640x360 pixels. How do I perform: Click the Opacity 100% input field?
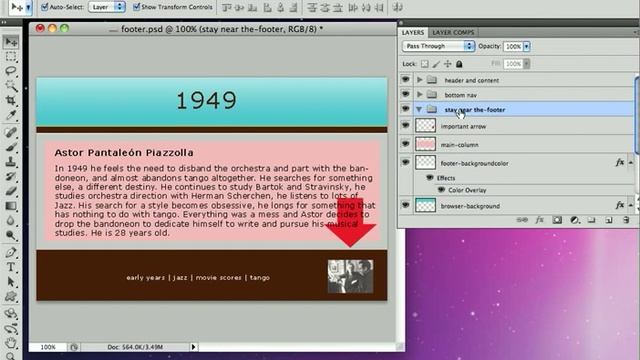click(513, 47)
